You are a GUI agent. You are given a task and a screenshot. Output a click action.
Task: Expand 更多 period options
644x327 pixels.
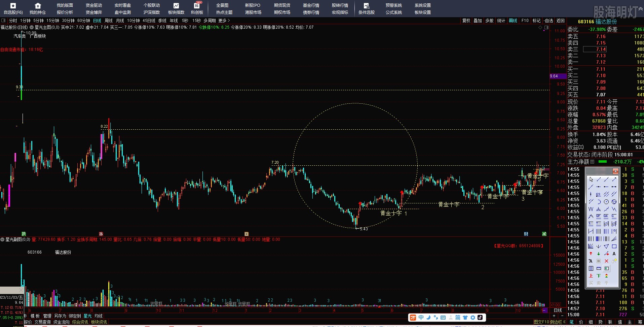point(224,21)
